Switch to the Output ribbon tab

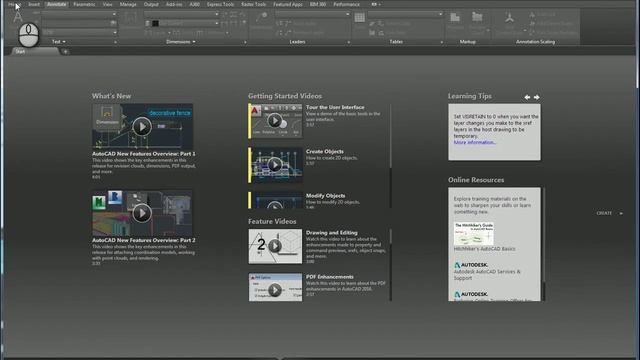151,4
